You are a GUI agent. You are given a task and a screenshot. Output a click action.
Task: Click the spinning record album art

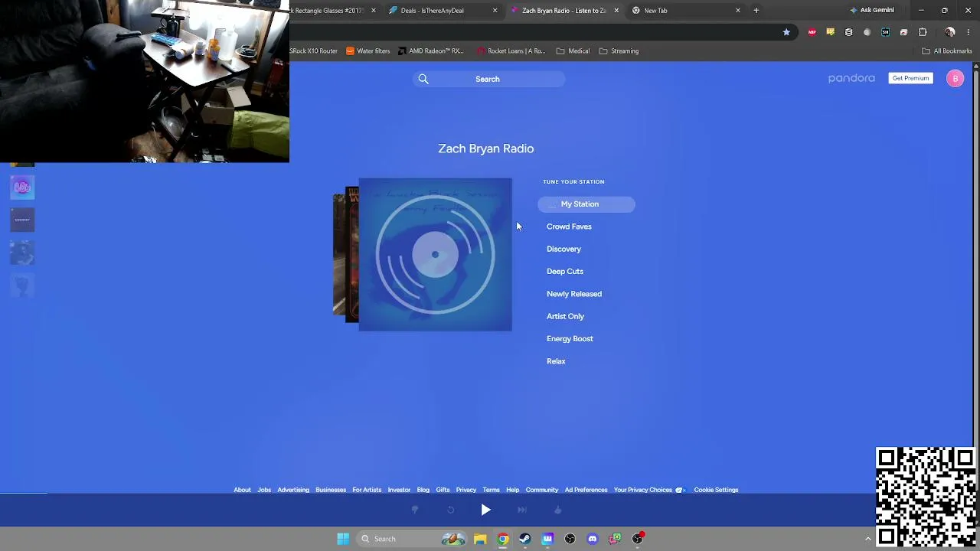click(x=435, y=255)
